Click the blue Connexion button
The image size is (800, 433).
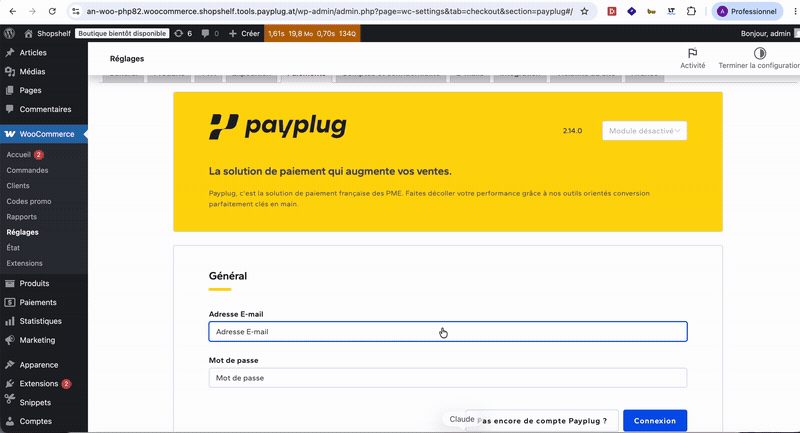655,421
